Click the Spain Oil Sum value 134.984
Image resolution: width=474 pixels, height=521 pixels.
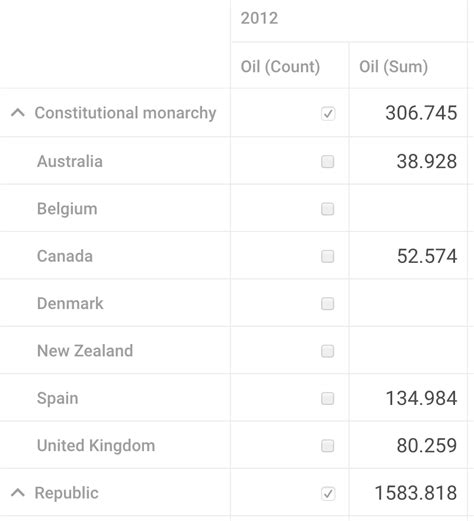pyautogui.click(x=421, y=398)
